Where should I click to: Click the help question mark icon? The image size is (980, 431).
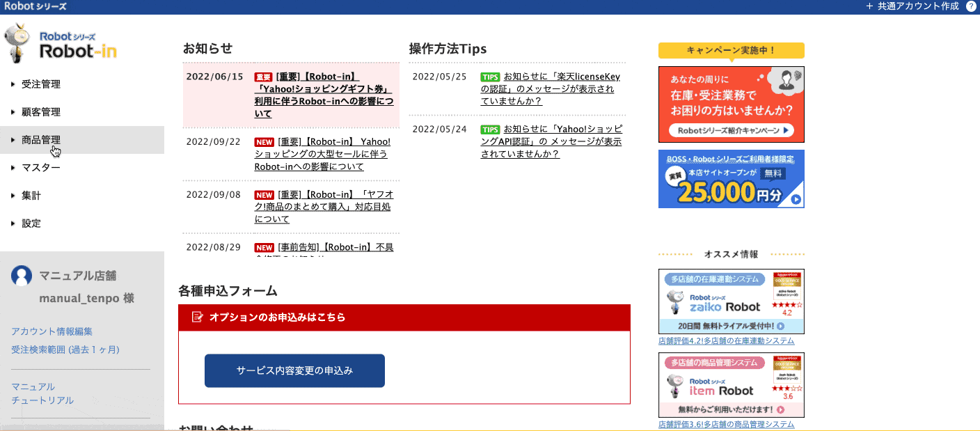tap(971, 6)
